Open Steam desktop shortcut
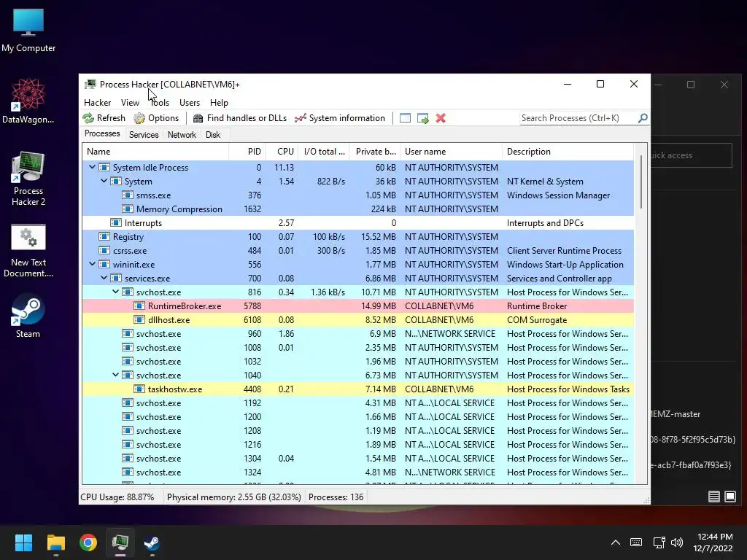This screenshot has width=747, height=560. (28, 316)
